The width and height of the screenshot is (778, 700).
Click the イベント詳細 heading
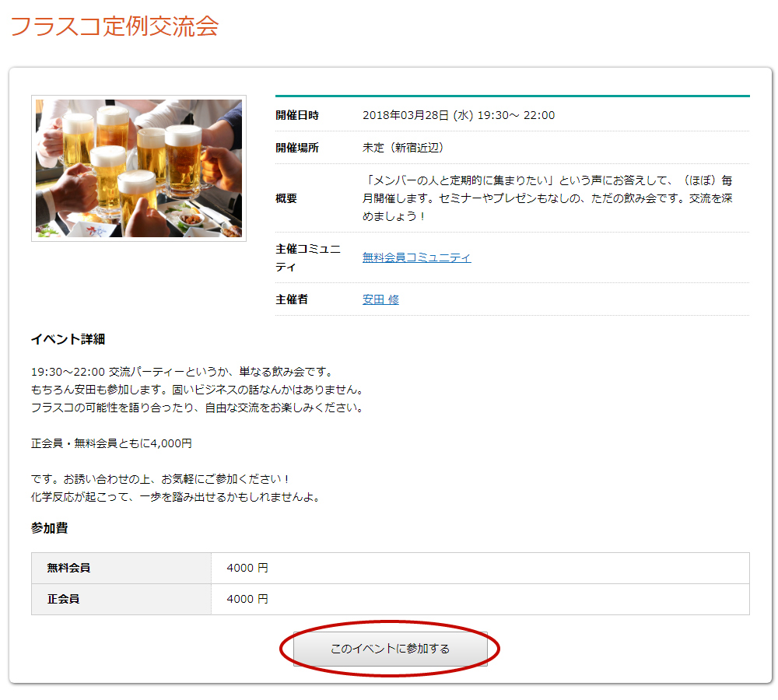pyautogui.click(x=68, y=339)
